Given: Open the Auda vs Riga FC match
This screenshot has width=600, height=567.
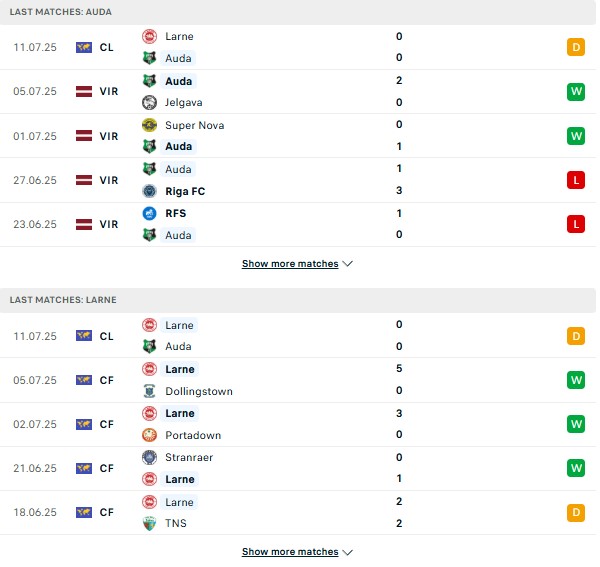Looking at the screenshot, I should 298,180.
